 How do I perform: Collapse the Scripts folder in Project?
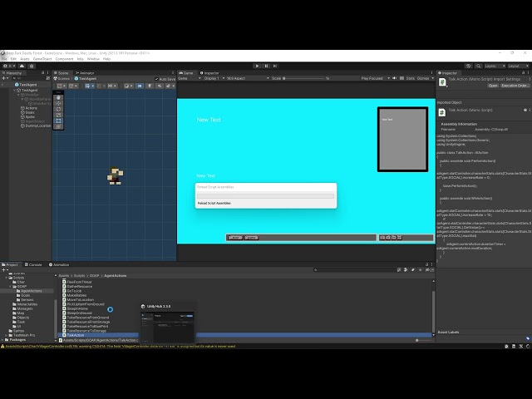(6, 278)
